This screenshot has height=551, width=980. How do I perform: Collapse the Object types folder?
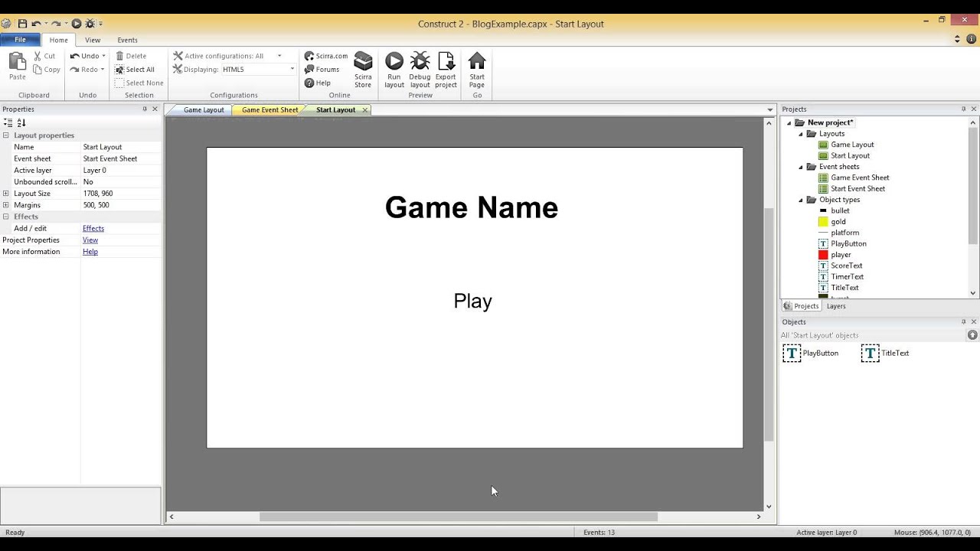point(802,200)
